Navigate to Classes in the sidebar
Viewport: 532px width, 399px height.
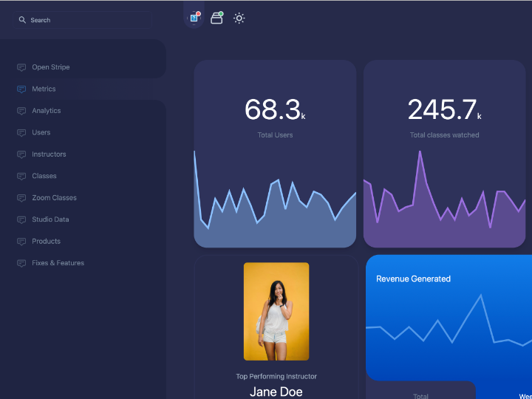(44, 176)
